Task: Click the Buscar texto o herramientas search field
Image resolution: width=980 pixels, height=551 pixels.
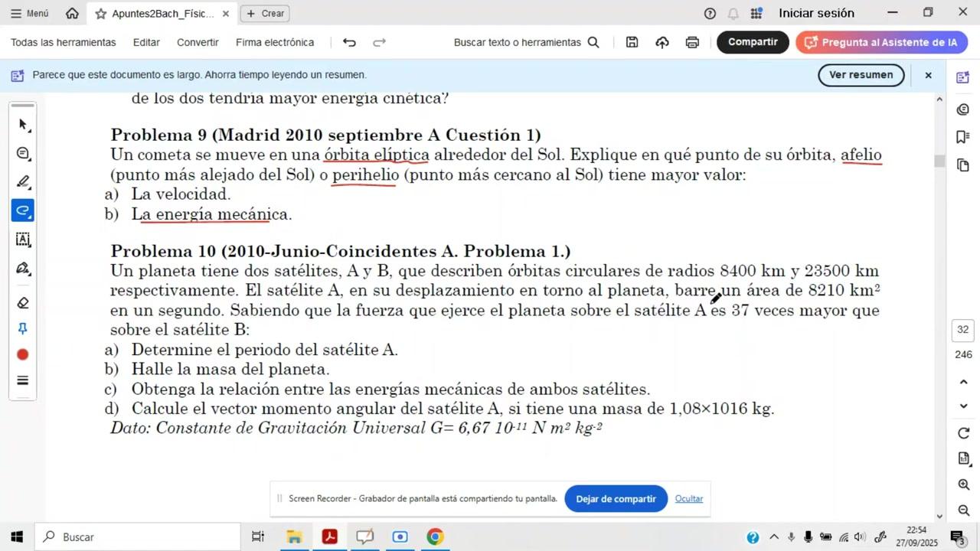Action: click(527, 42)
